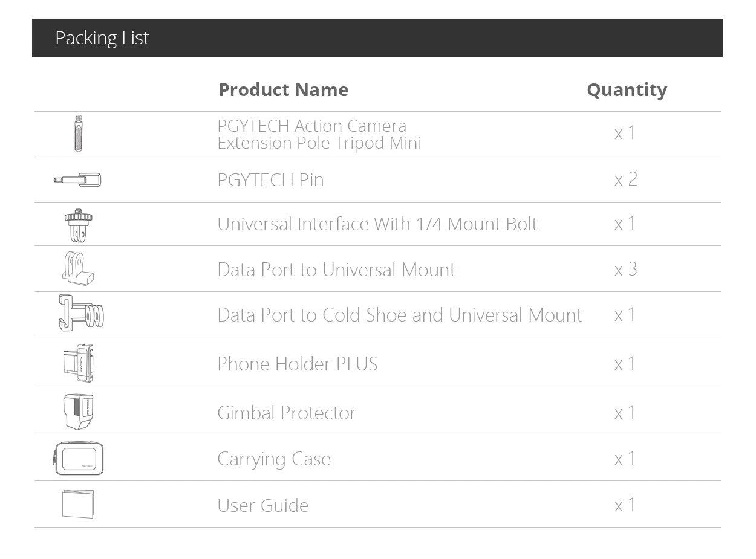Click the extension pole tripod icon
Viewport: 756px width, 559px height.
tap(78, 134)
